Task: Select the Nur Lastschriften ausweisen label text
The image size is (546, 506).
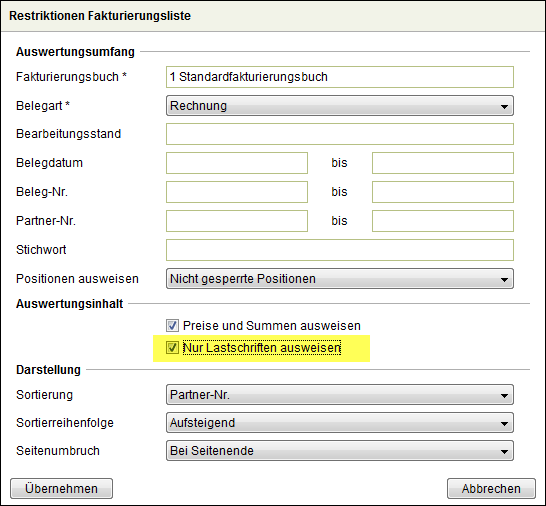Action: pyautogui.click(x=262, y=348)
